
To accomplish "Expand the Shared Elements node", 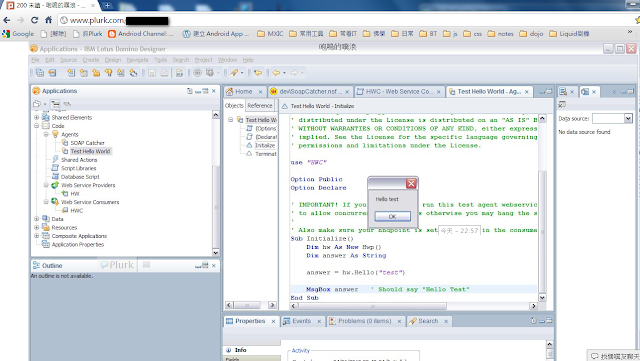I will point(36,117).
